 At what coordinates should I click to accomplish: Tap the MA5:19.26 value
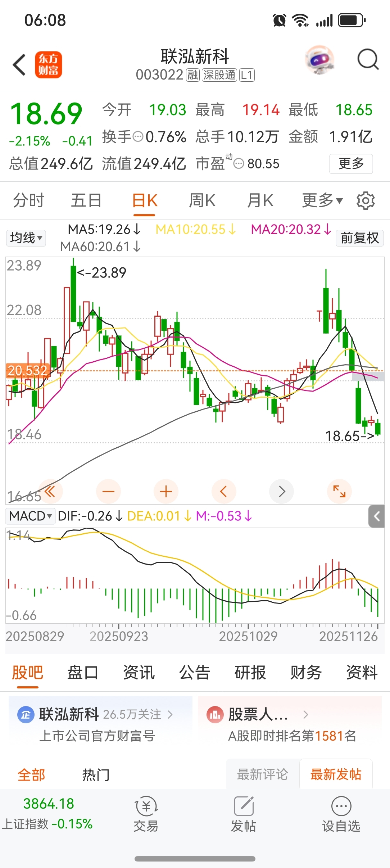tap(104, 229)
